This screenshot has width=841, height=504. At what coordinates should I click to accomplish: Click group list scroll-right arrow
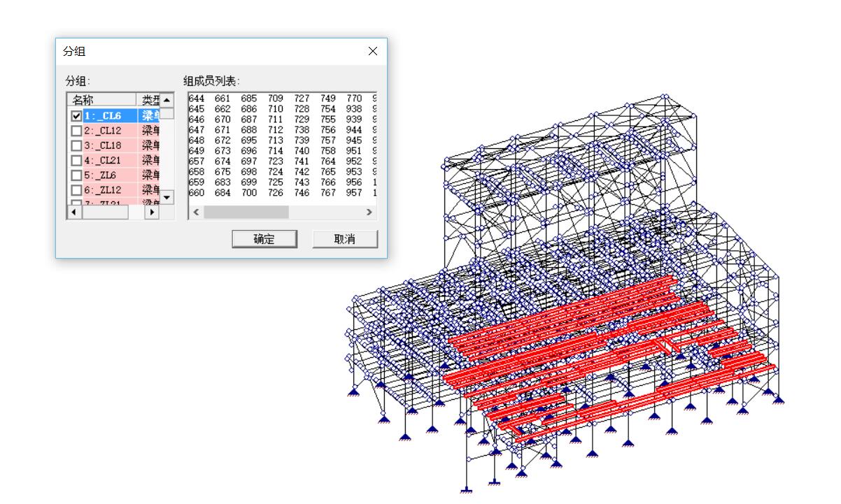pyautogui.click(x=153, y=212)
